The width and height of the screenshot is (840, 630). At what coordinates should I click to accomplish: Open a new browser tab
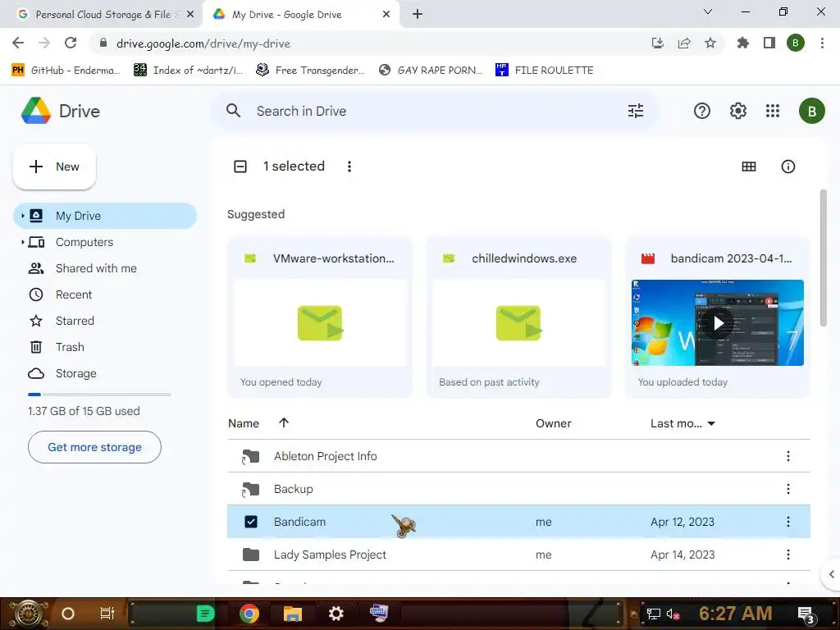tap(418, 14)
